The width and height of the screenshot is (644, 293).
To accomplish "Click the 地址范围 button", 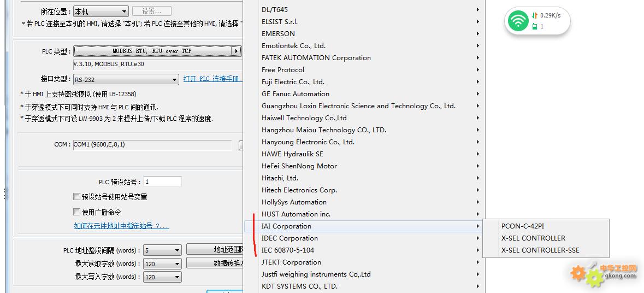I will point(215,249).
